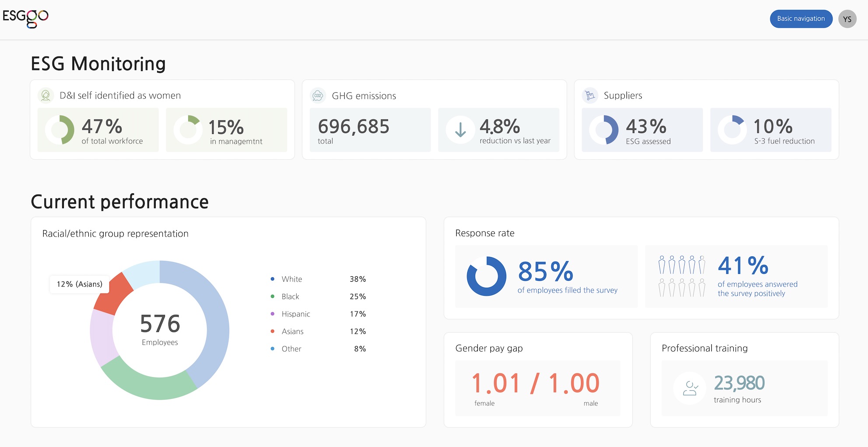
Task: Click the White legend dot
Action: [273, 279]
